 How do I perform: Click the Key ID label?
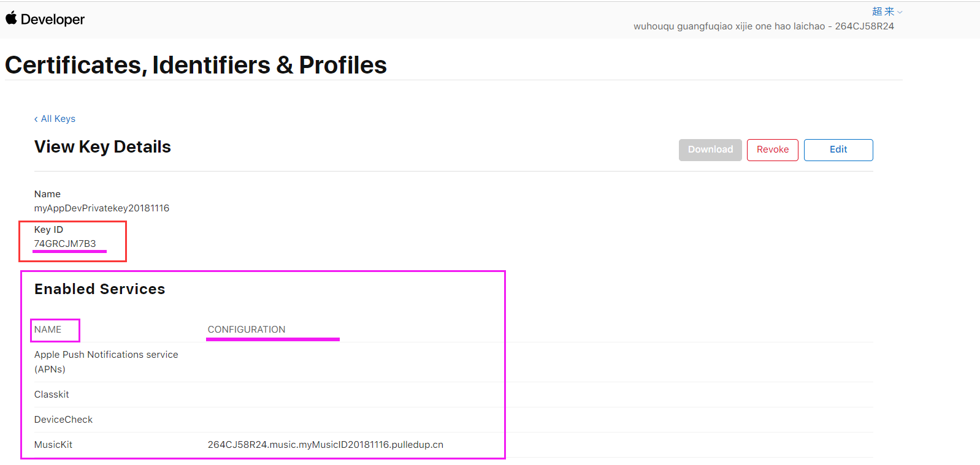pyautogui.click(x=48, y=230)
